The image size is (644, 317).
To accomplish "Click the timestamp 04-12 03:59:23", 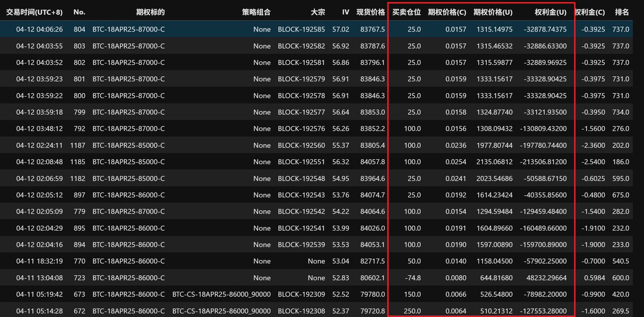I will click(x=40, y=79).
